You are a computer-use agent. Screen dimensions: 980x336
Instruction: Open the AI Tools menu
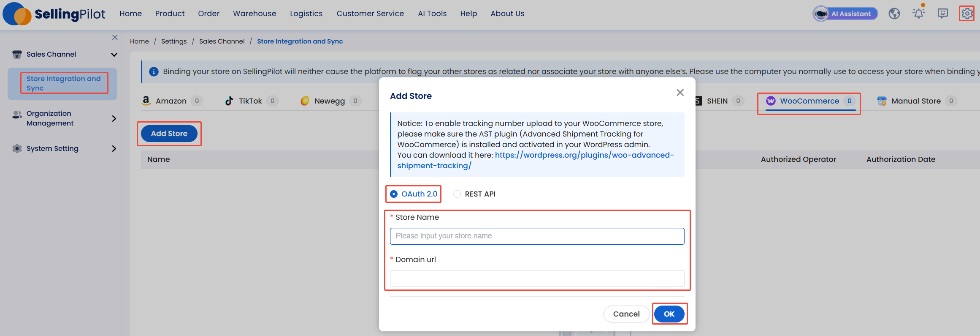[432, 14]
